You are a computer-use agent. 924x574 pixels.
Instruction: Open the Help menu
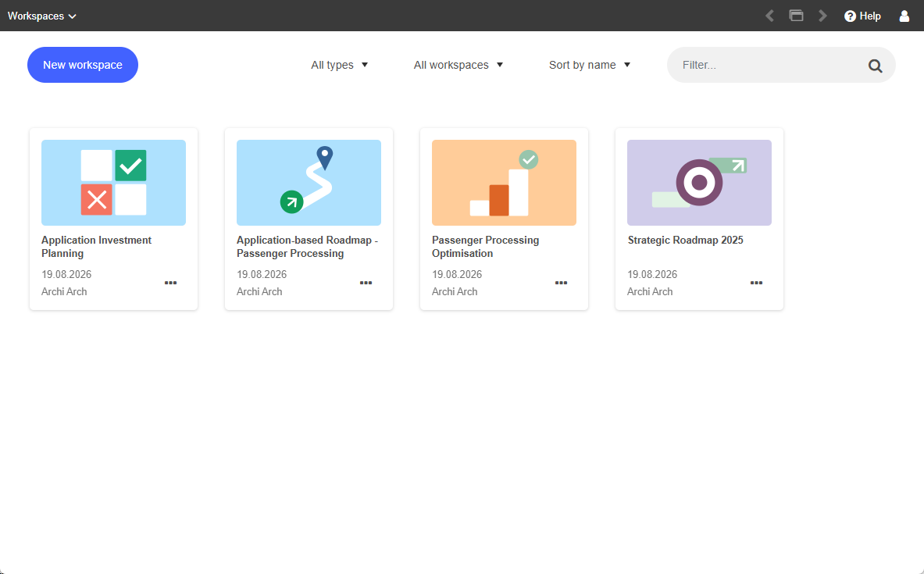click(862, 16)
